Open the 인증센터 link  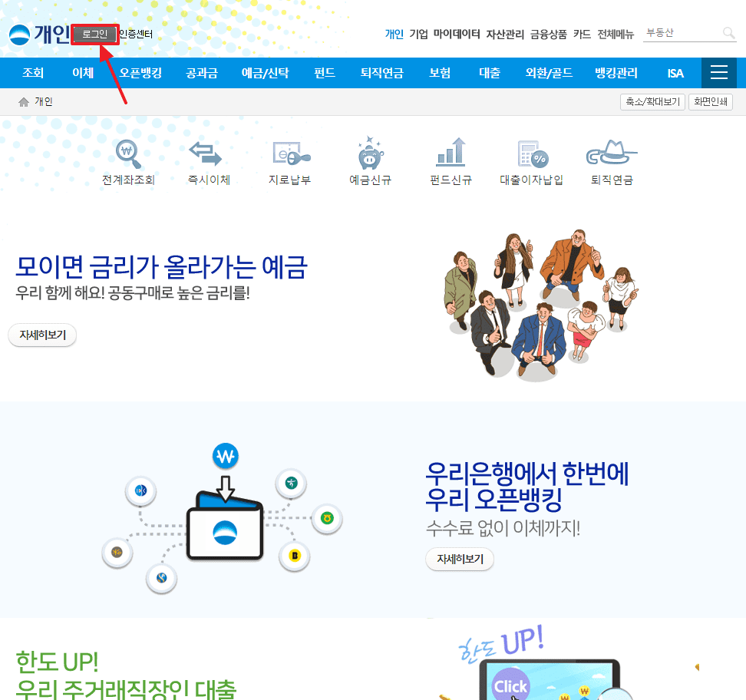[x=136, y=35]
